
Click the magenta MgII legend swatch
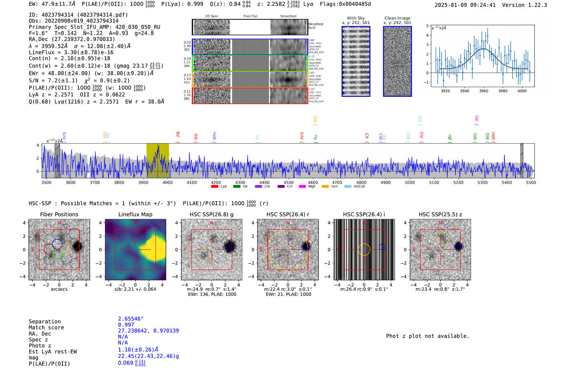point(302,187)
